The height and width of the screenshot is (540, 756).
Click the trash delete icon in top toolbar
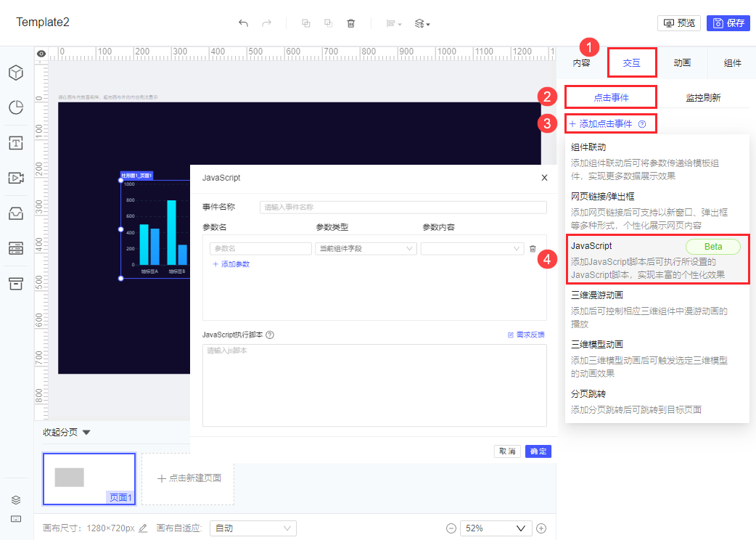click(x=351, y=23)
